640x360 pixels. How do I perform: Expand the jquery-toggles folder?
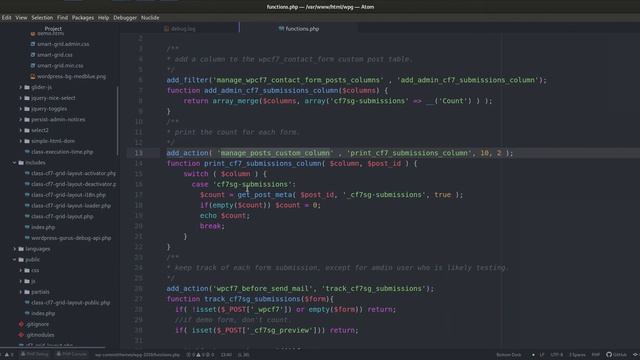point(20,109)
